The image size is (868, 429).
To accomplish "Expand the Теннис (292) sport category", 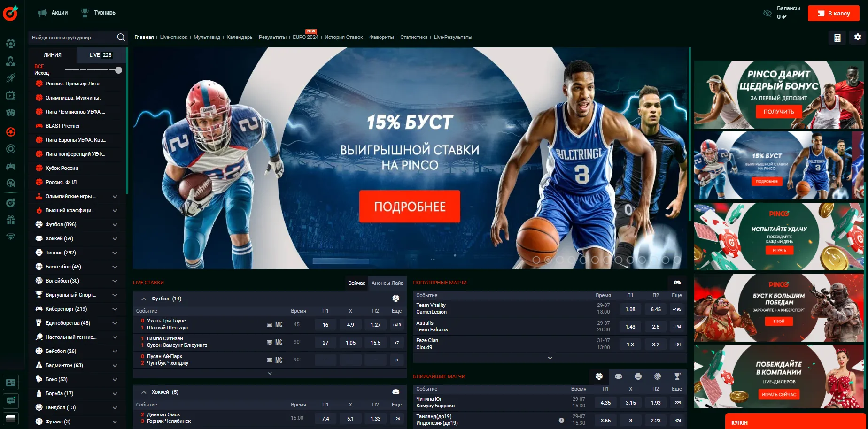I will click(x=115, y=253).
